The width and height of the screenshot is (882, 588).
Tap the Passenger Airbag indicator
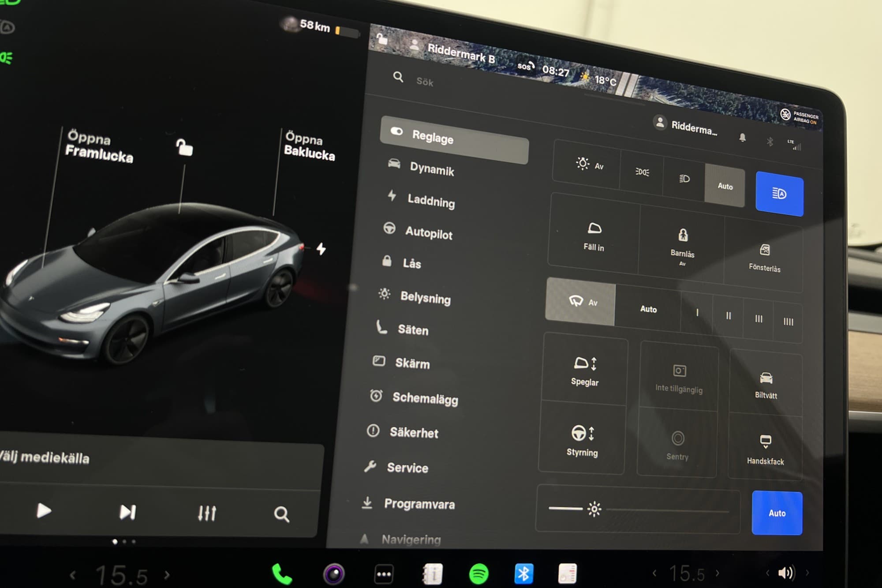800,117
